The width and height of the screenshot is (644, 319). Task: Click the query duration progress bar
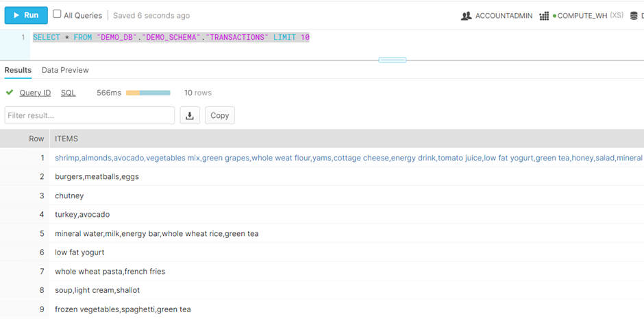(x=148, y=93)
